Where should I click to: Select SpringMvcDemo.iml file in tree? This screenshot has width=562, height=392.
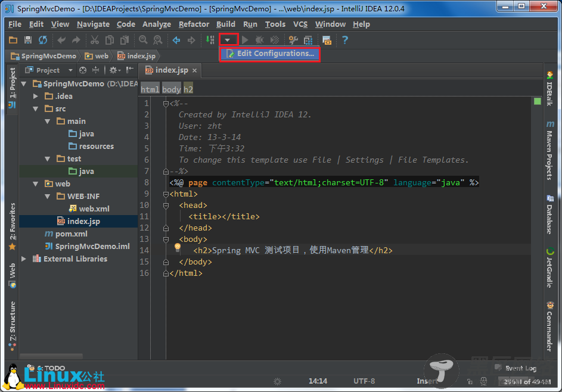[87, 247]
